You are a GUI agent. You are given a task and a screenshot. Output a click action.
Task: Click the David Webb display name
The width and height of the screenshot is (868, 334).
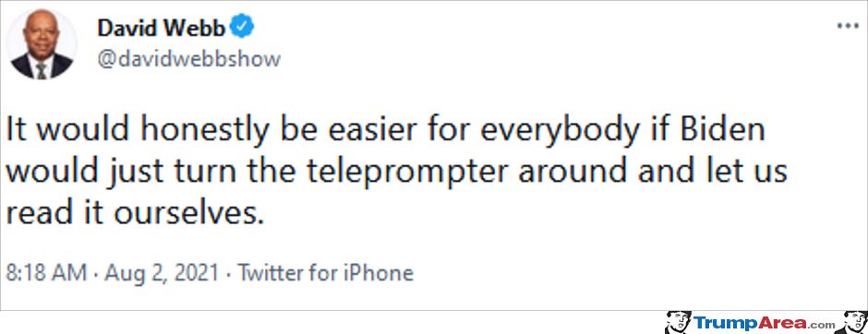162,27
